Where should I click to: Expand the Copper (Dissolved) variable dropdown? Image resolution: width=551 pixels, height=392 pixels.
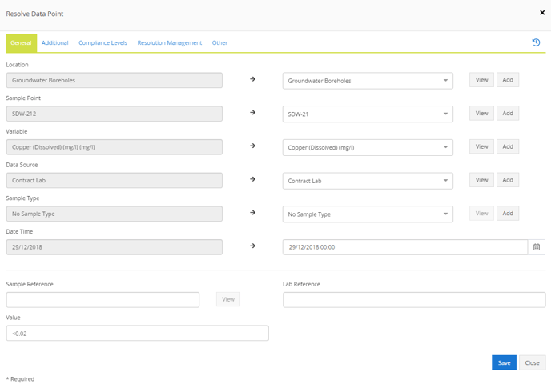click(368, 147)
